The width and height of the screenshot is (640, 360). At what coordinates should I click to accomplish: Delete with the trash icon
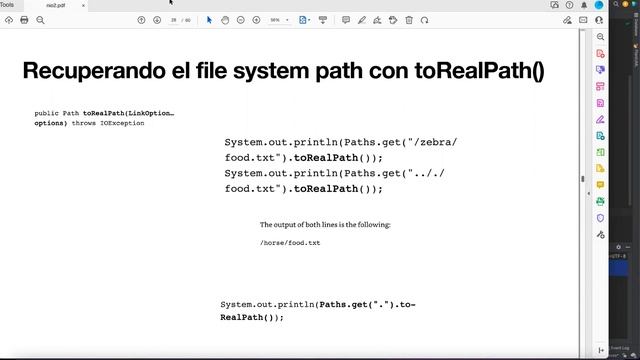tap(409, 20)
